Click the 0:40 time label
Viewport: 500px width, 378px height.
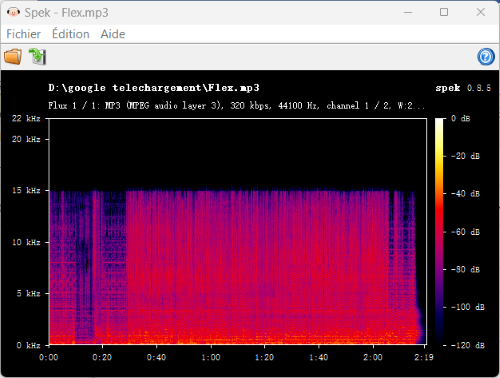[x=157, y=357]
